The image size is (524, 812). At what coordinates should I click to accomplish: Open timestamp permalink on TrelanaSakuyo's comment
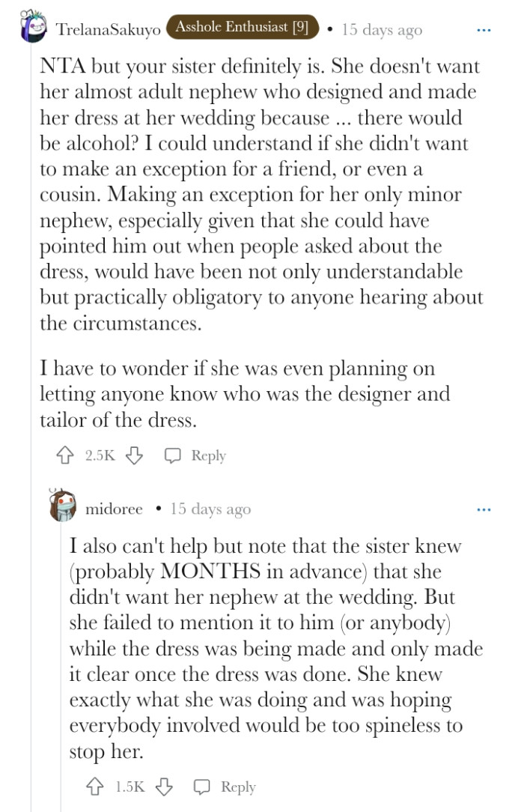coord(381,30)
